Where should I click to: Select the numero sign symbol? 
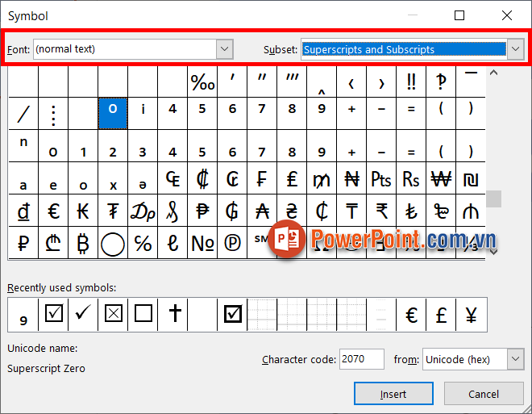[x=202, y=242]
